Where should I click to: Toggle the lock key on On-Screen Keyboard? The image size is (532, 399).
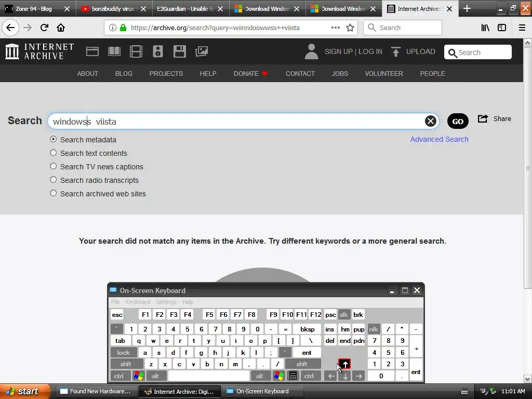124,353
